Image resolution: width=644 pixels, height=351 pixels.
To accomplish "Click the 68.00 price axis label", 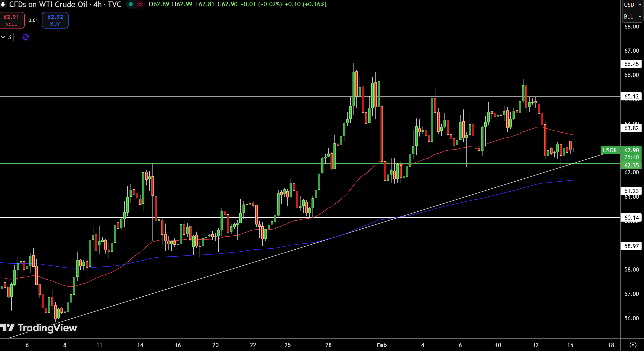I will pyautogui.click(x=631, y=27).
